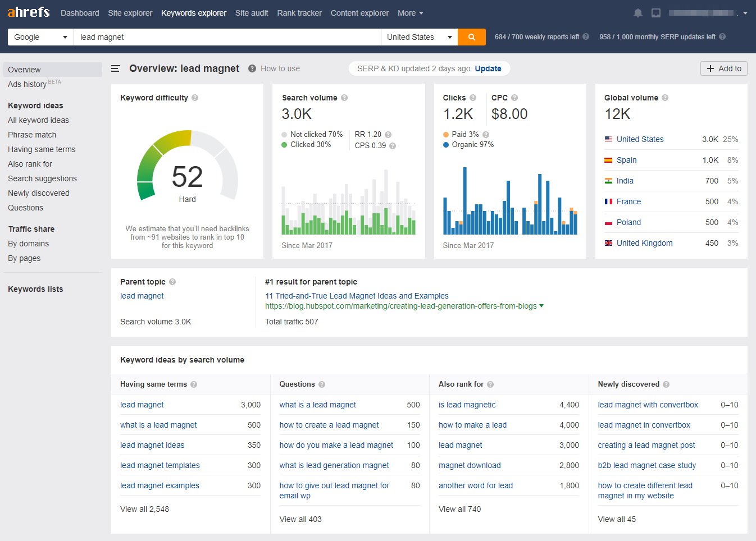This screenshot has height=541, width=756.
Task: Open the account dropdown arrow
Action: click(745, 13)
